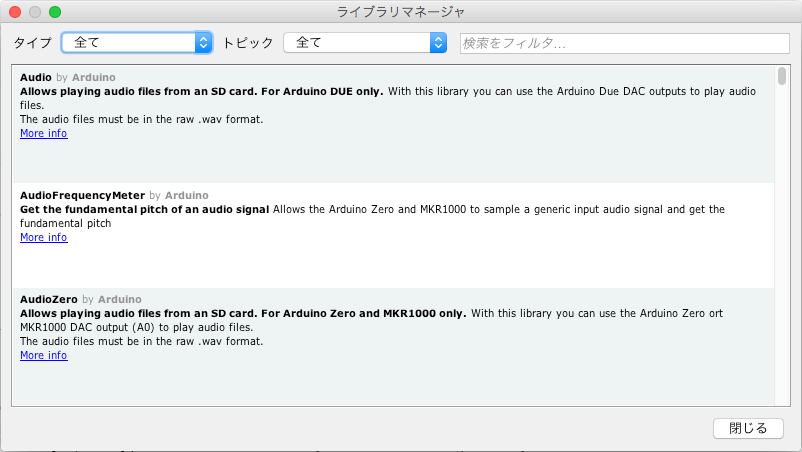Click the library search filter field
The width and height of the screenshot is (802, 452).
(624, 44)
